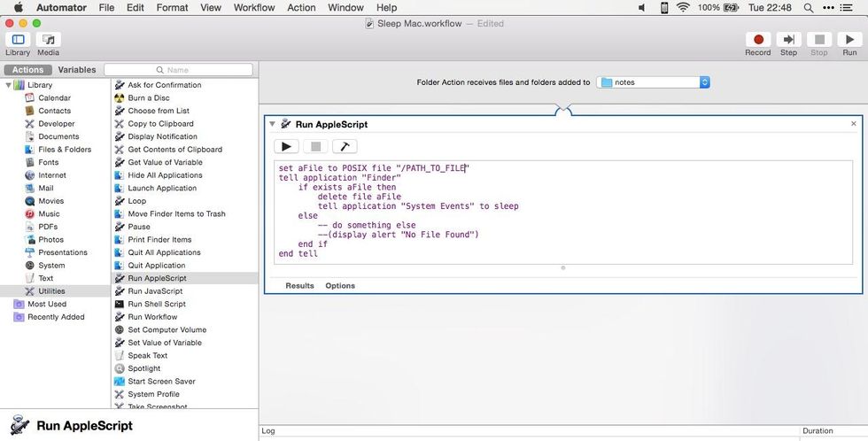868x441 pixels.
Task: Select Speak Text action
Action: pyautogui.click(x=147, y=356)
